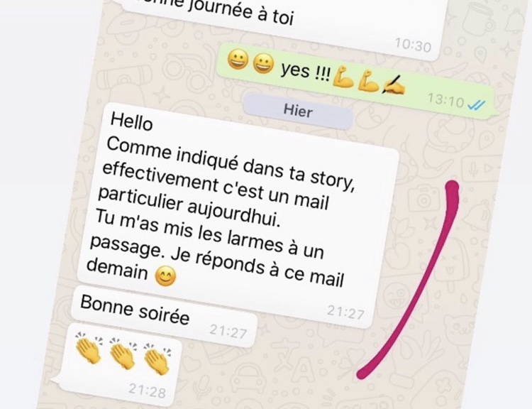Click the writing hand emoji
Viewport: 532px width, 409px height.
pos(394,85)
